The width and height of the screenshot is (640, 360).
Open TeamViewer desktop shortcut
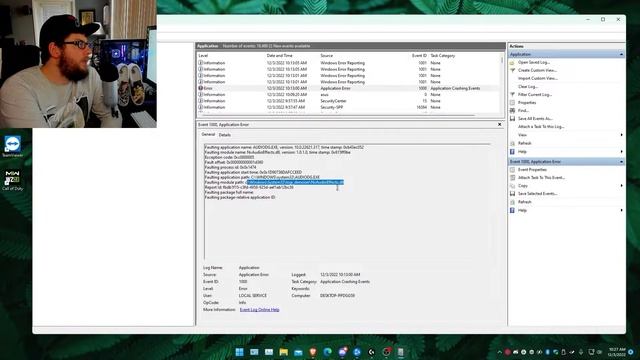point(13,146)
